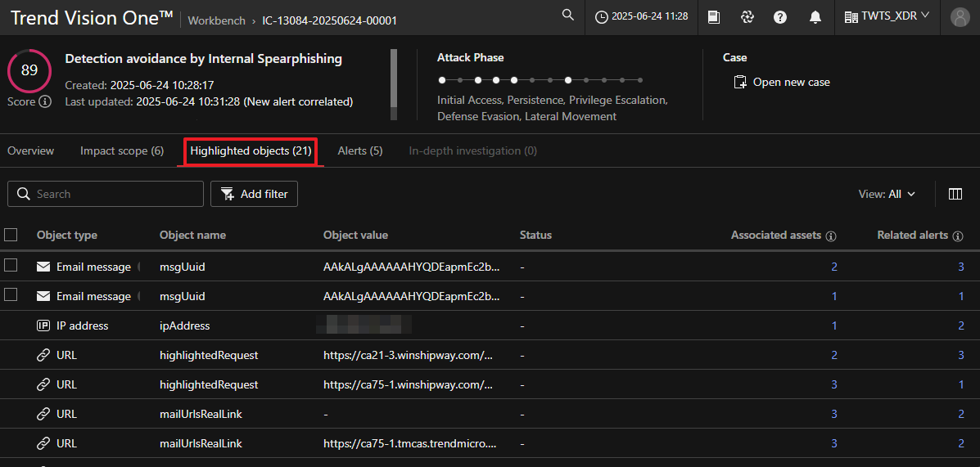Open the notifications bell icon
This screenshot has height=467, width=980.
click(815, 17)
